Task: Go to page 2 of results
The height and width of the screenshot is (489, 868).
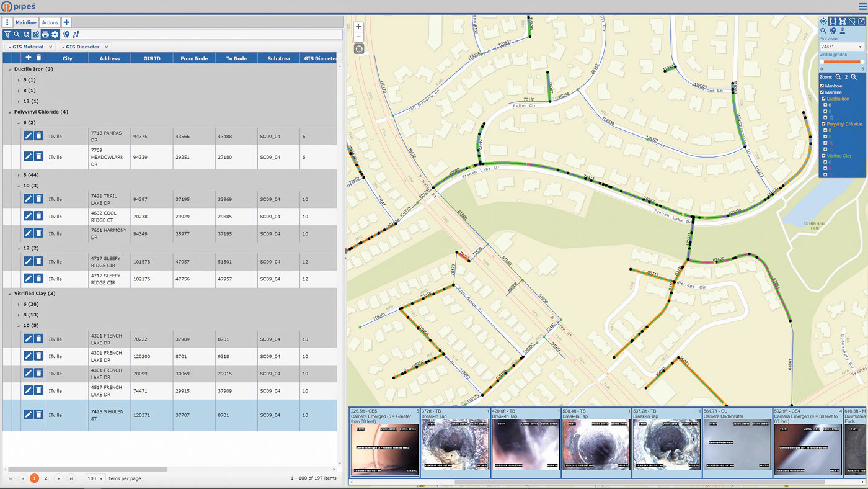Action: [46, 478]
